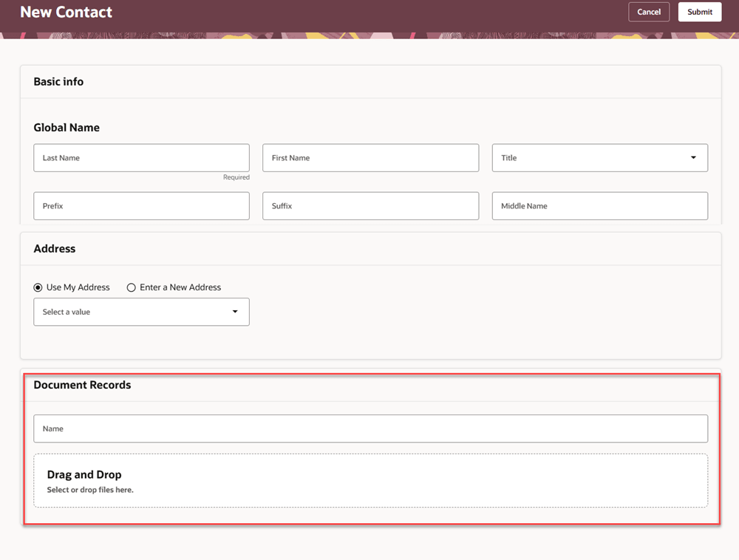The height and width of the screenshot is (560, 739).
Task: Open the Select a value address dropdown
Action: [x=141, y=312]
